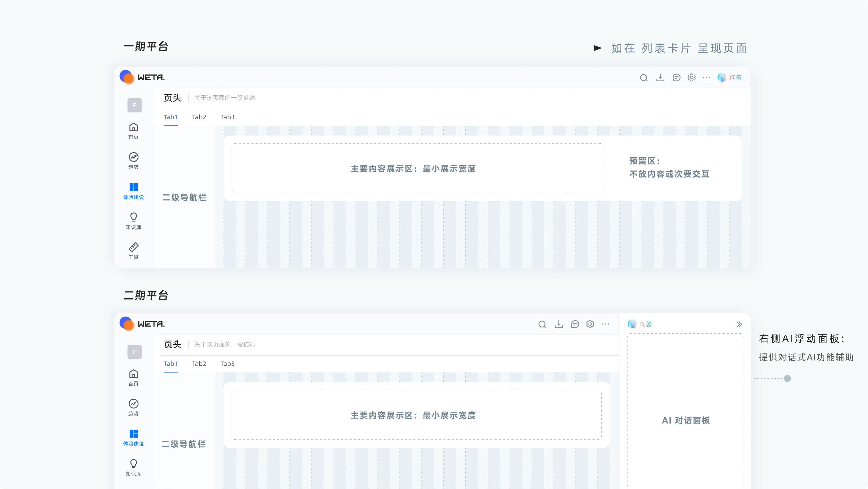Click the P avatar in first sidebar
This screenshot has height=489, width=868.
(134, 105)
